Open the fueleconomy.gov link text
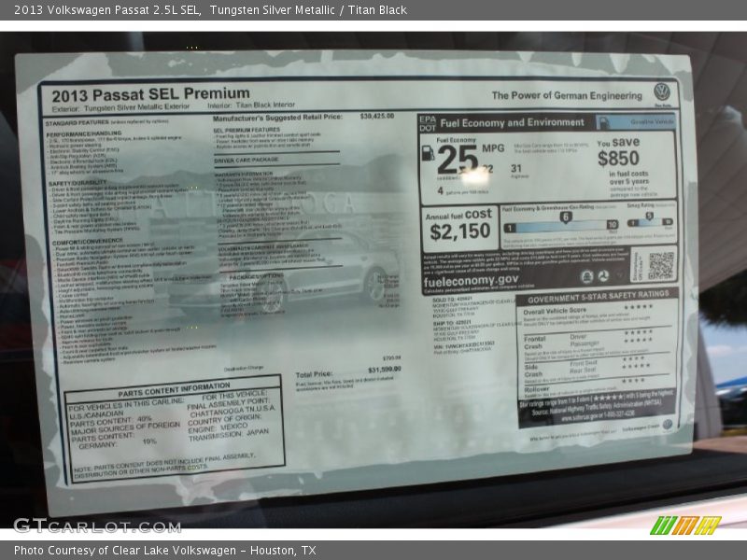The height and width of the screenshot is (560, 747). [x=471, y=280]
